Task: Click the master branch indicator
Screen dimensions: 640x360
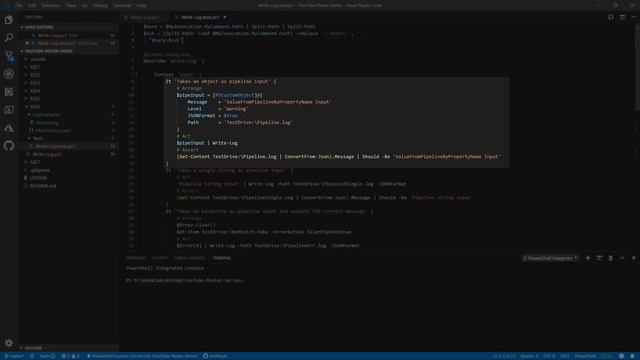Action: pyautogui.click(x=14, y=356)
